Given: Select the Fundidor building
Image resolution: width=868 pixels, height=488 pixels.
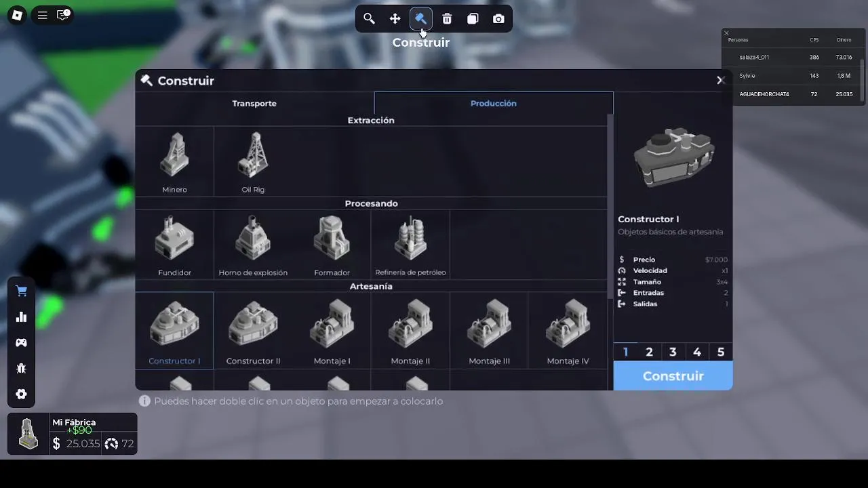Looking at the screenshot, I should tap(174, 244).
